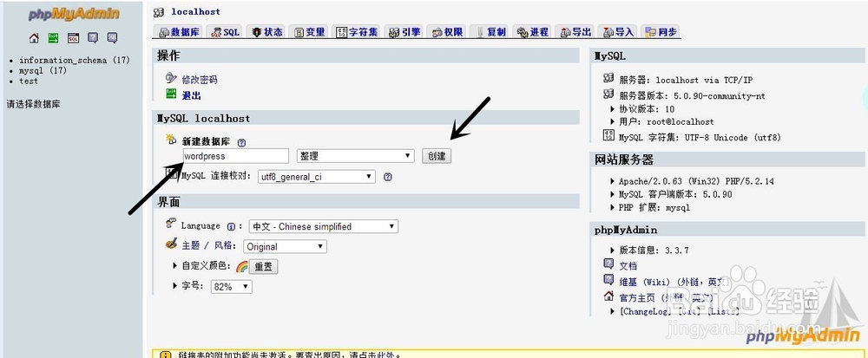The image size is (868, 358).
Task: Open the 导入 tab
Action: tap(618, 32)
